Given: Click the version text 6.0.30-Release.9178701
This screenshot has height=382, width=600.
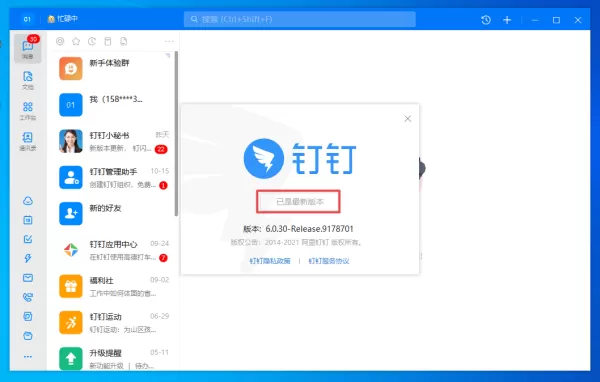Looking at the screenshot, I should coord(310,229).
